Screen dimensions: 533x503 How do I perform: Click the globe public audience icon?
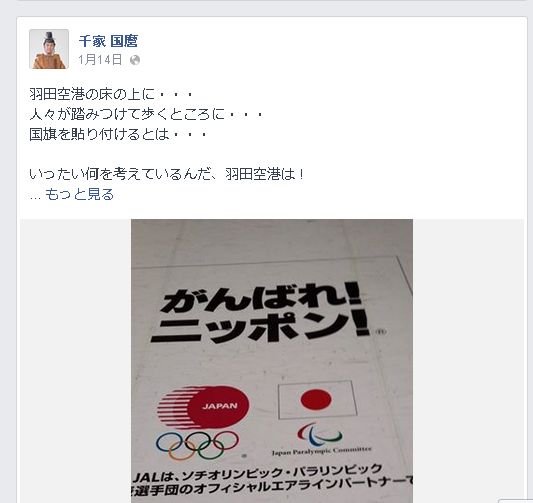pos(135,60)
